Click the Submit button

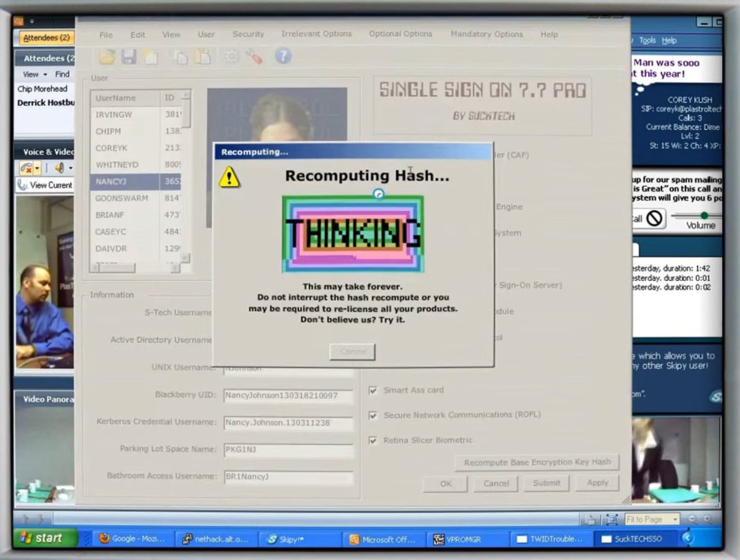546,483
